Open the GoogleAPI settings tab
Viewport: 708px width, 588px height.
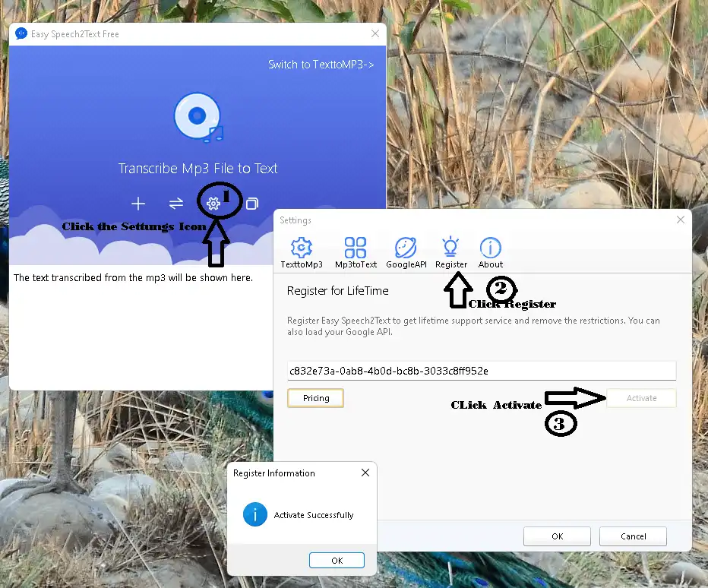click(x=406, y=253)
